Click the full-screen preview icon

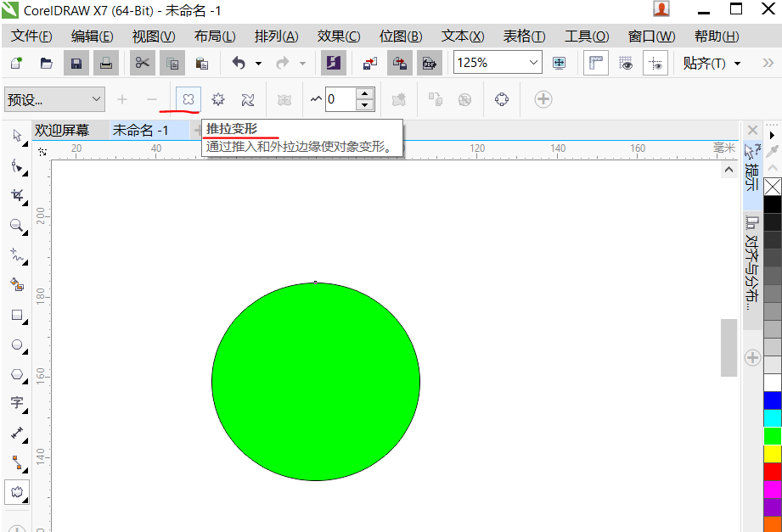pyautogui.click(x=559, y=64)
